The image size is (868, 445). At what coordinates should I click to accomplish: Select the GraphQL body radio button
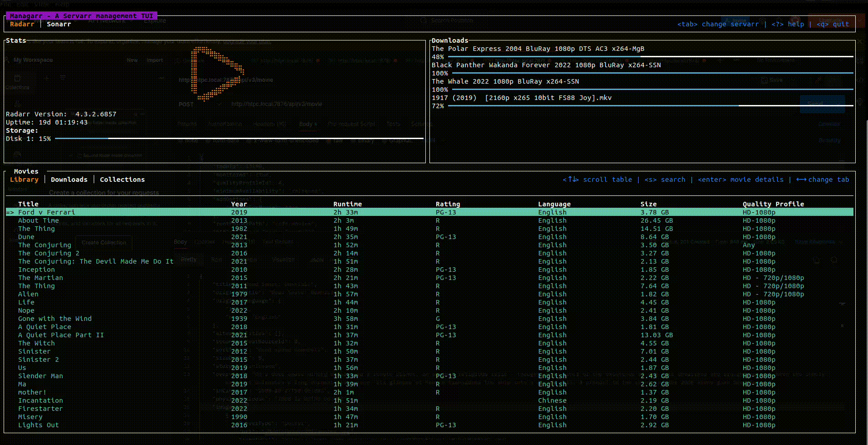tap(384, 141)
